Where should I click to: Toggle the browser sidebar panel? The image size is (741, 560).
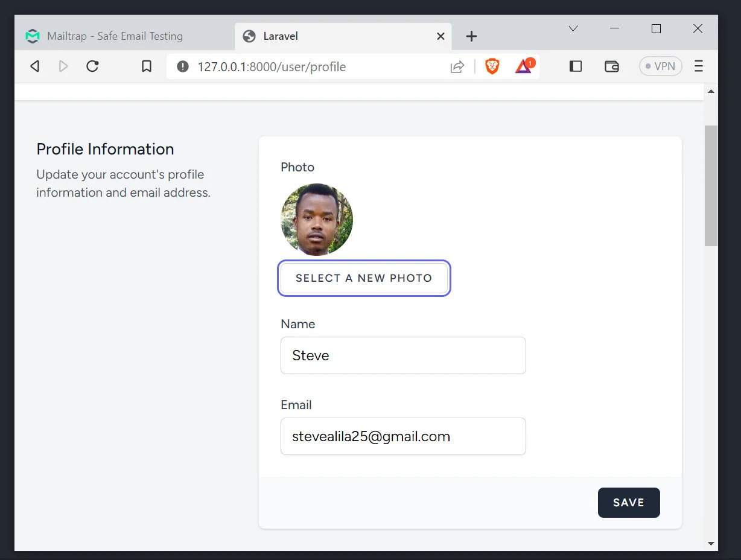tap(576, 66)
